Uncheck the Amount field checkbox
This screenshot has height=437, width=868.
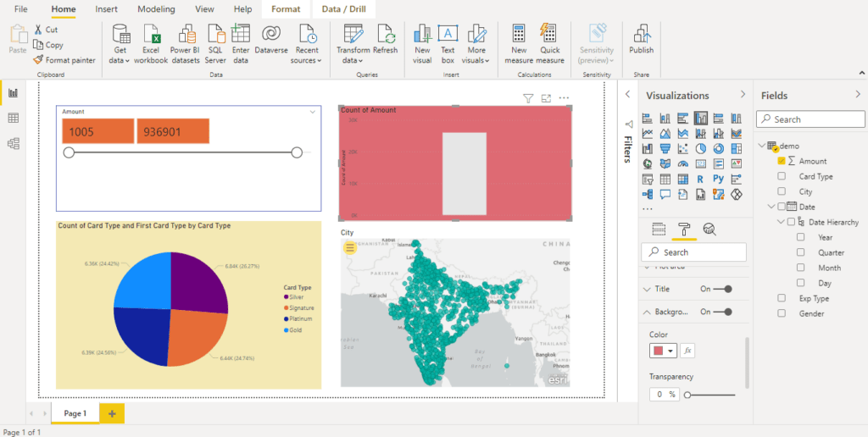(x=782, y=161)
